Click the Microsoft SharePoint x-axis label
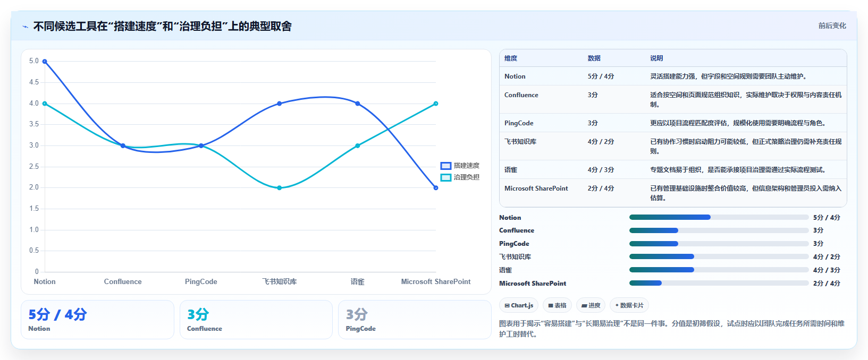 click(436, 282)
